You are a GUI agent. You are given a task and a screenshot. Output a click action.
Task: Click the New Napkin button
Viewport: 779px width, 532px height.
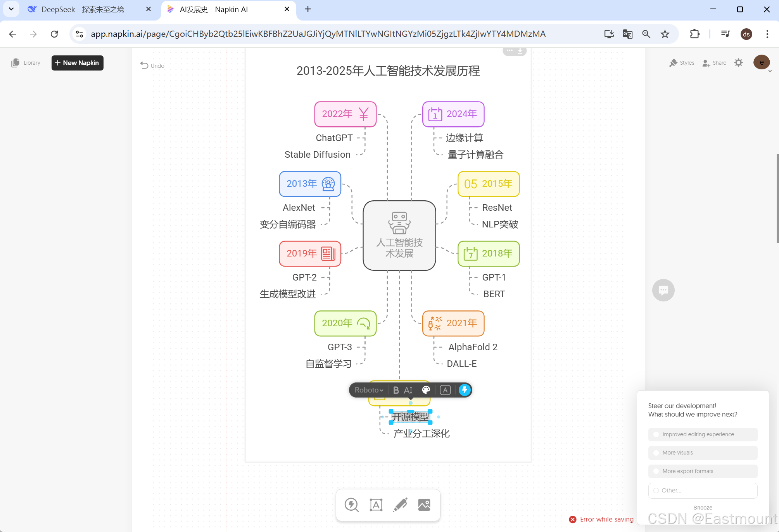(x=77, y=63)
